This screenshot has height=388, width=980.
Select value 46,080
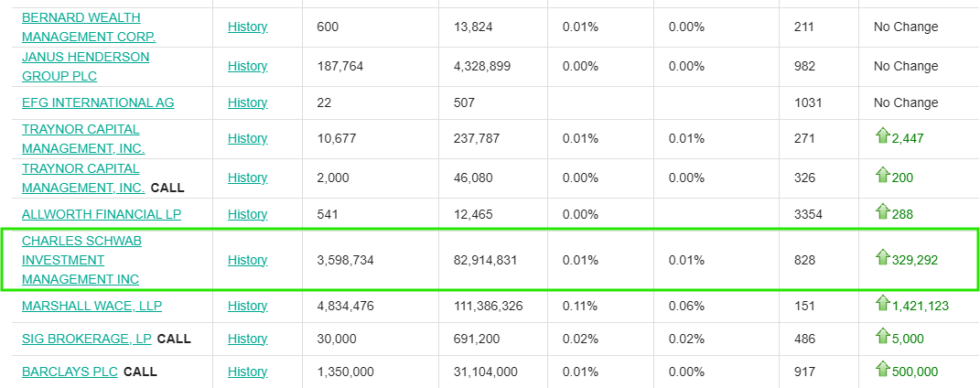473,178
